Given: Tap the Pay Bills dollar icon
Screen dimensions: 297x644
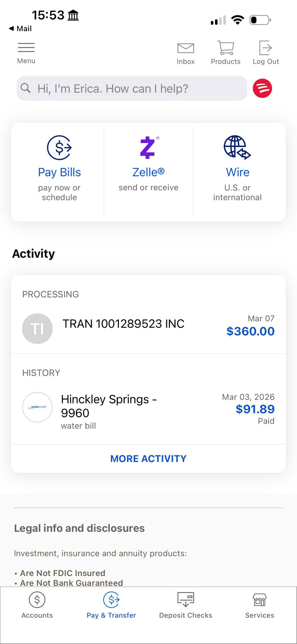Looking at the screenshot, I should [x=59, y=148].
